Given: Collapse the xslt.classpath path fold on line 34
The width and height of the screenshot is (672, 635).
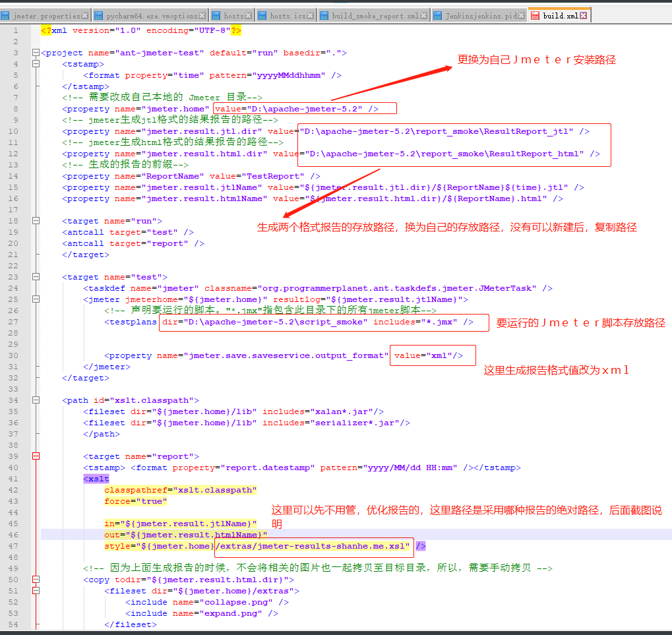Looking at the screenshot, I should (x=36, y=400).
